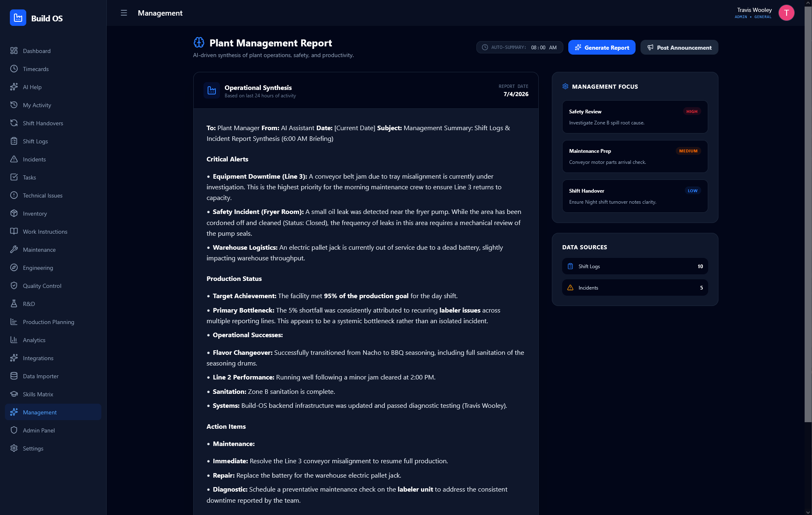Click the Shift Logs data source row

635,266
